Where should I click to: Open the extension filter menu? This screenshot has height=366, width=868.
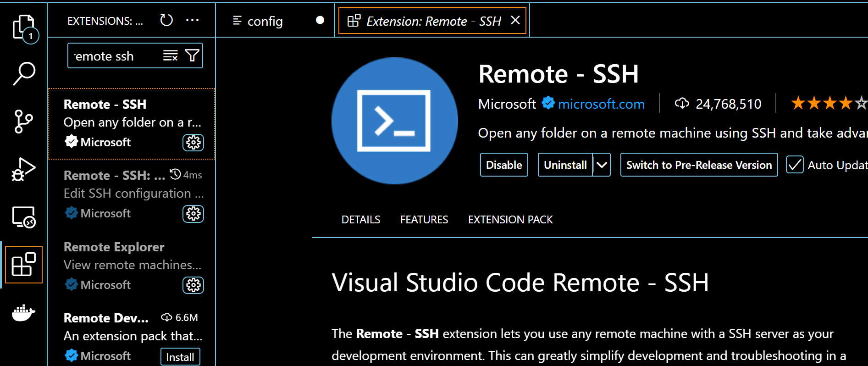pos(193,56)
